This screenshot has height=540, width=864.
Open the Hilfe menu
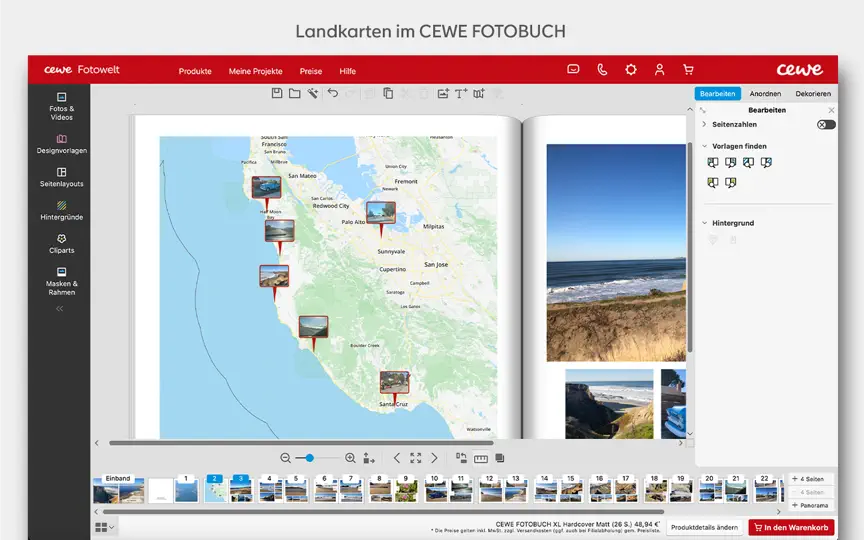tap(348, 71)
